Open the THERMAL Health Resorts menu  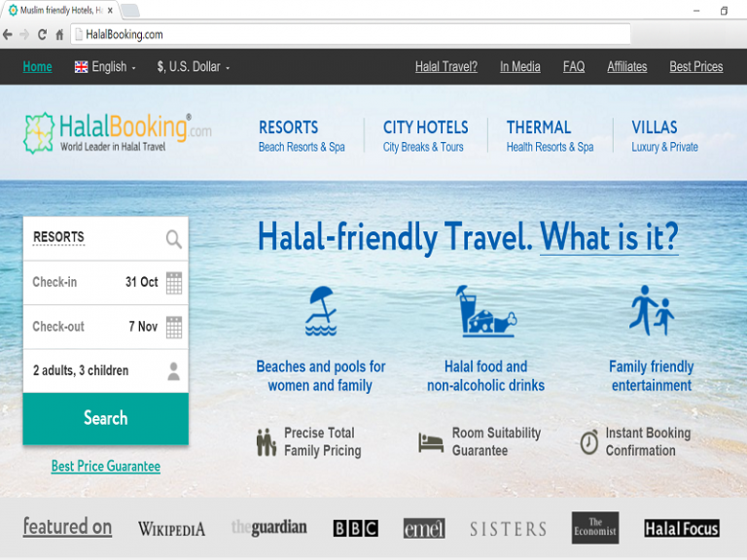tap(550, 136)
